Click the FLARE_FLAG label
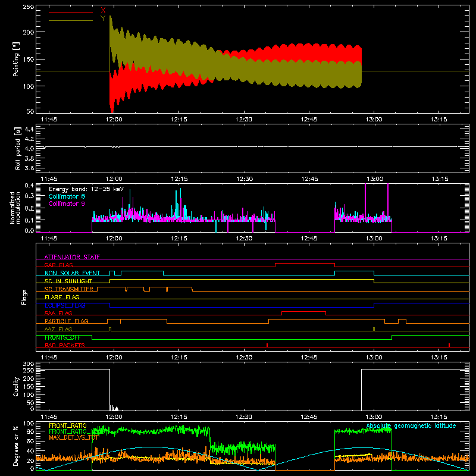The image size is (476, 476). pyautogui.click(x=62, y=297)
